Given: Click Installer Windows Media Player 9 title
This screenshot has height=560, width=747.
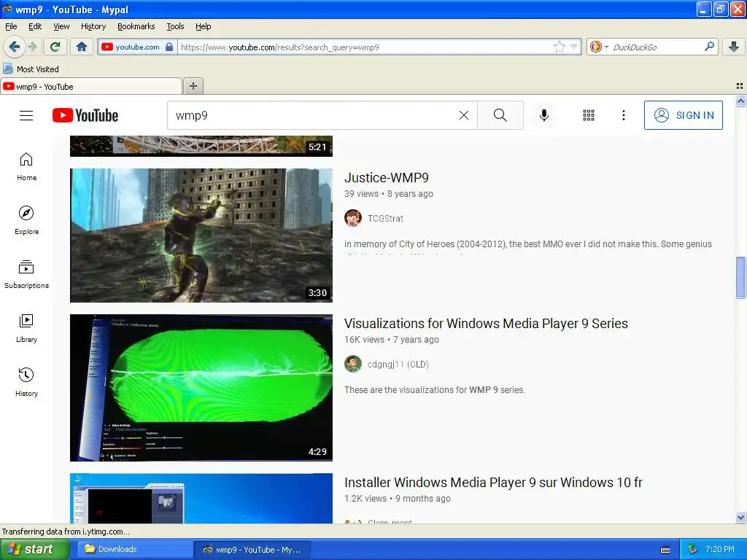Looking at the screenshot, I should coord(493,483).
